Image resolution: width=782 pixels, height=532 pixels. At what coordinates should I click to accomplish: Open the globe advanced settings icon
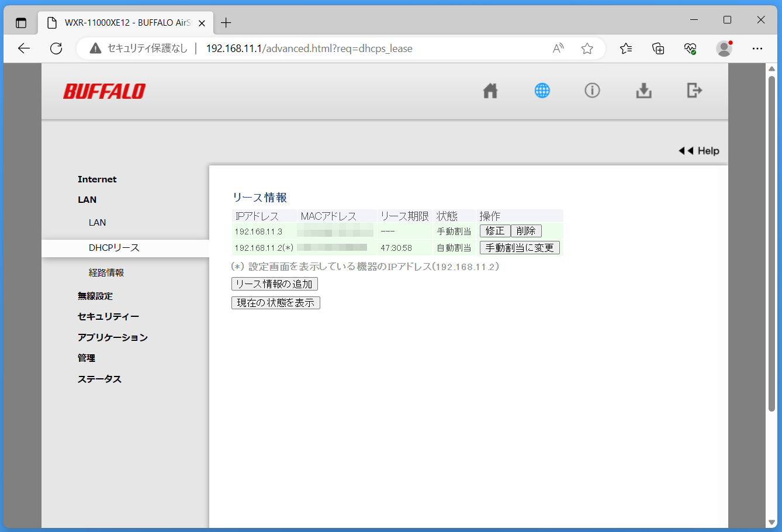click(542, 91)
